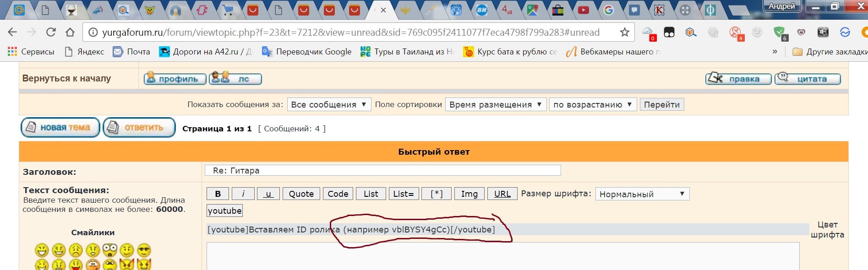Open the font size Нормальный dropdown
Screen dimensions: 868x270
click(642, 194)
